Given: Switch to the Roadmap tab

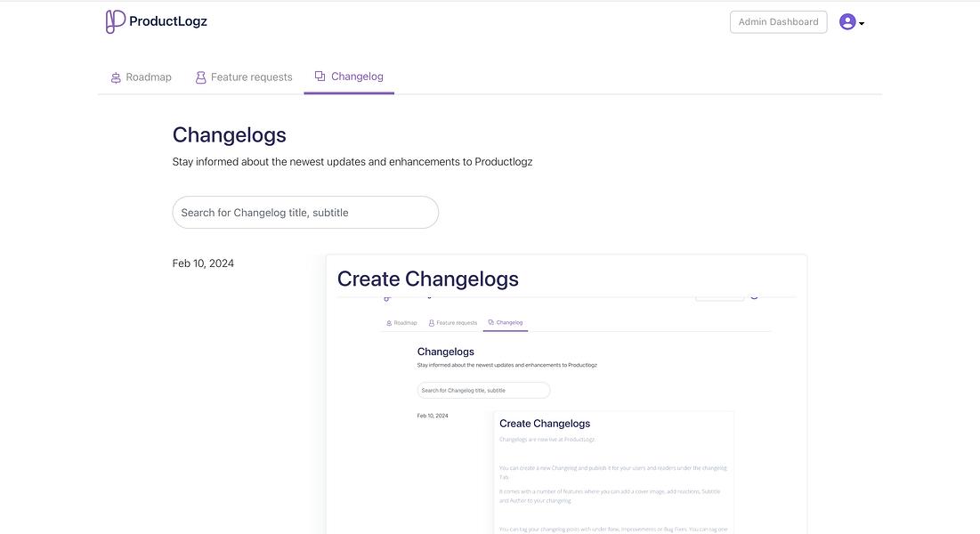Looking at the screenshot, I should [x=142, y=77].
